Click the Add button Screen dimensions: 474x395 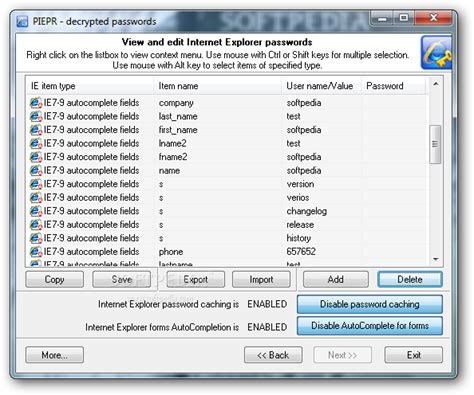(x=336, y=279)
